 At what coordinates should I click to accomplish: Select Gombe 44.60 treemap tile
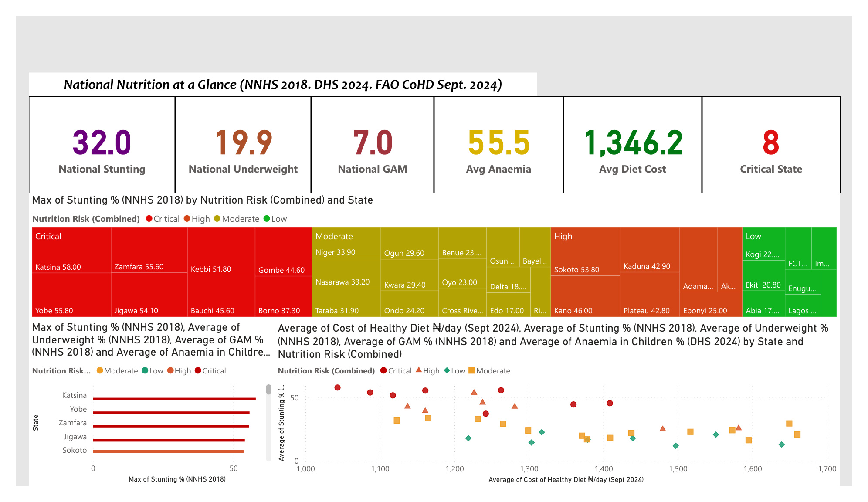[283, 251]
